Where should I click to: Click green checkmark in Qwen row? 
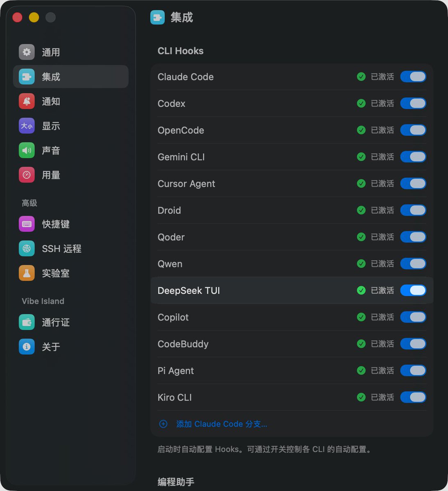click(x=361, y=264)
